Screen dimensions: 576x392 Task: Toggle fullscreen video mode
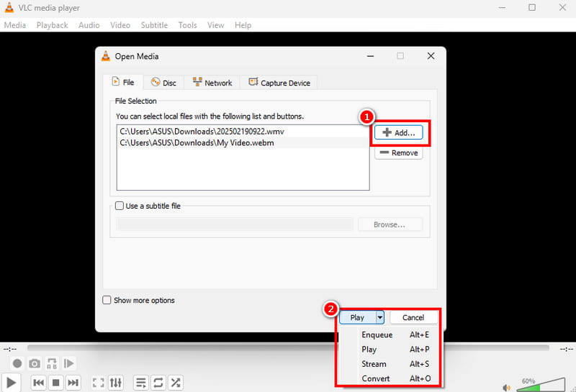click(x=98, y=383)
